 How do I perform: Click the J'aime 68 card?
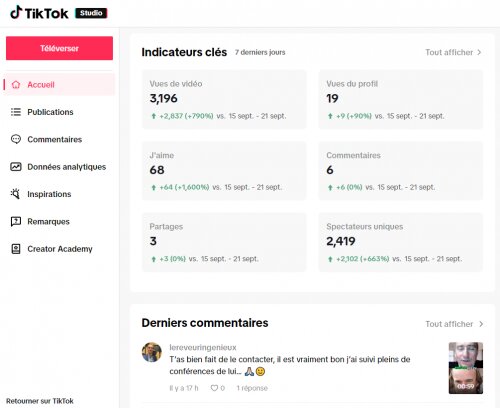click(x=224, y=171)
